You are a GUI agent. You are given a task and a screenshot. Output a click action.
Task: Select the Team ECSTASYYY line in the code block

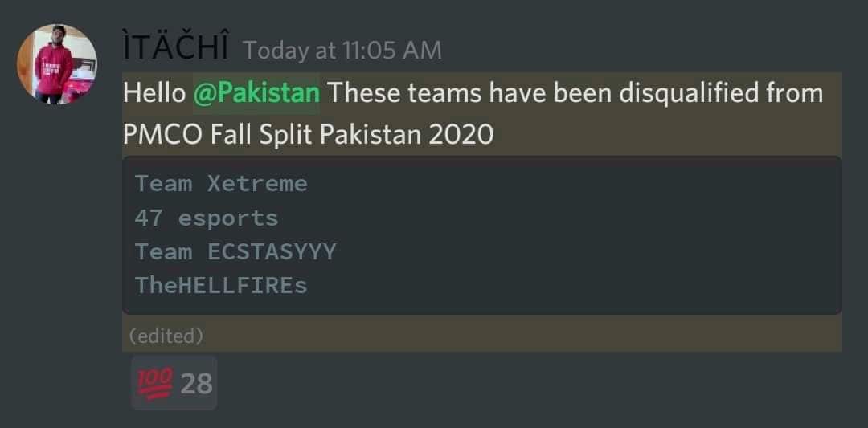235,252
